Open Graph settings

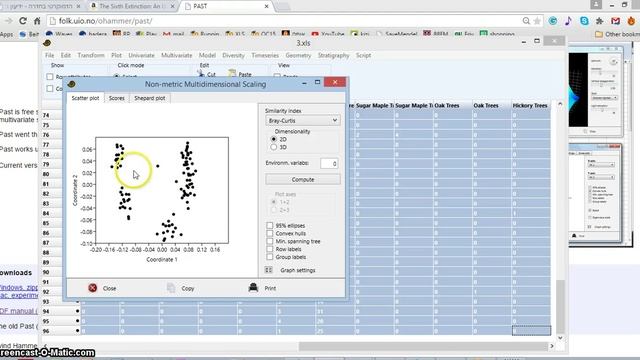[290, 270]
